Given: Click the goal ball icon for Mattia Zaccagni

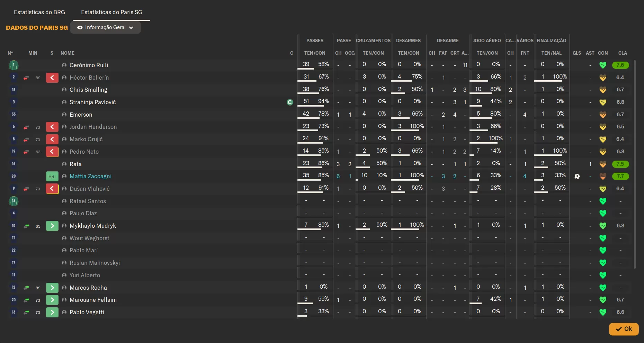Looking at the screenshot, I should click(x=577, y=177).
